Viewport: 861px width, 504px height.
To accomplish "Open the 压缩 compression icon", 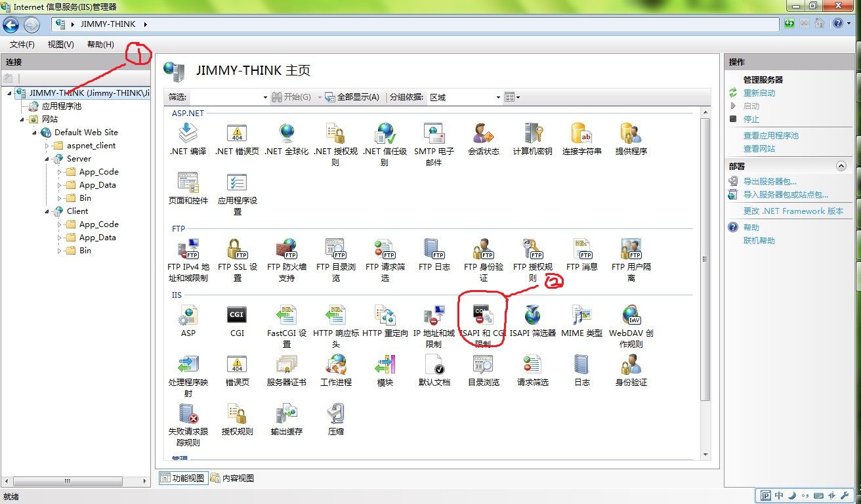I will pos(336,414).
